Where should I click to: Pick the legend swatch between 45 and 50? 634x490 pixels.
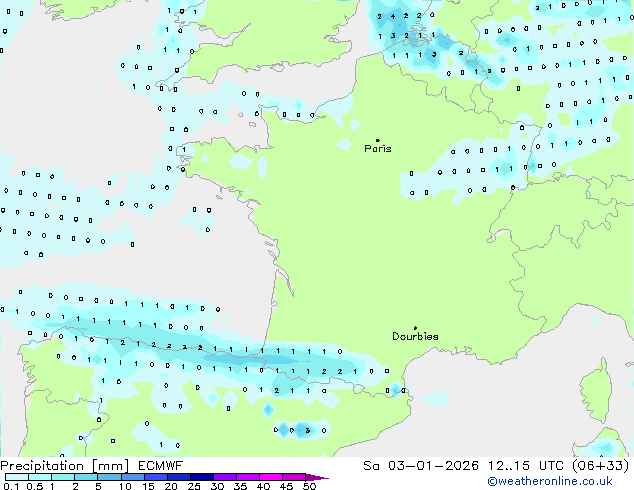(294, 477)
